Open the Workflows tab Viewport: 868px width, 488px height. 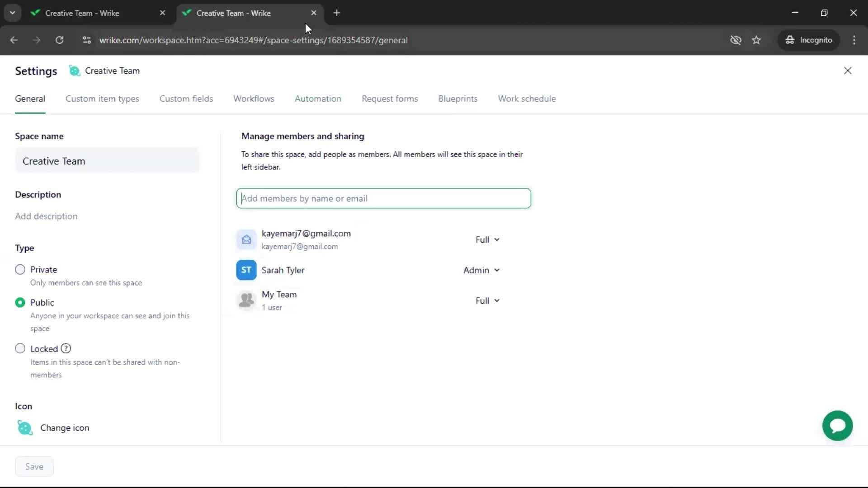[254, 99]
